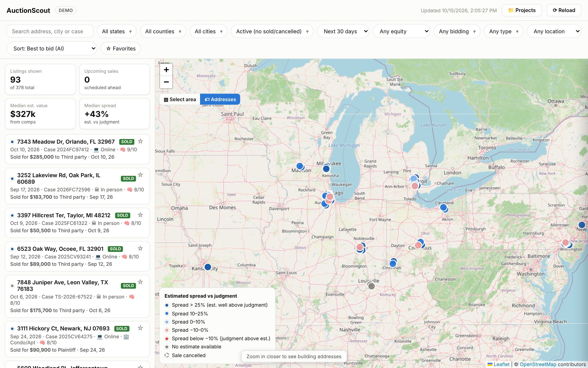Star the 3397 Hillcrest Ter listing
Screen dimensions: 588x368
coord(140,215)
